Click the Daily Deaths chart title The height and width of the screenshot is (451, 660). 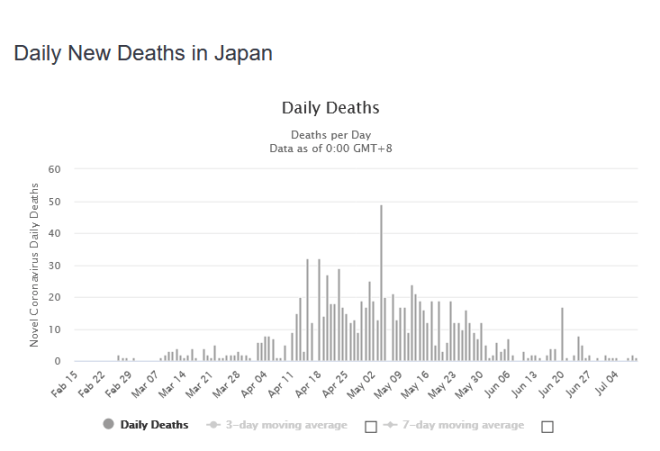330,107
